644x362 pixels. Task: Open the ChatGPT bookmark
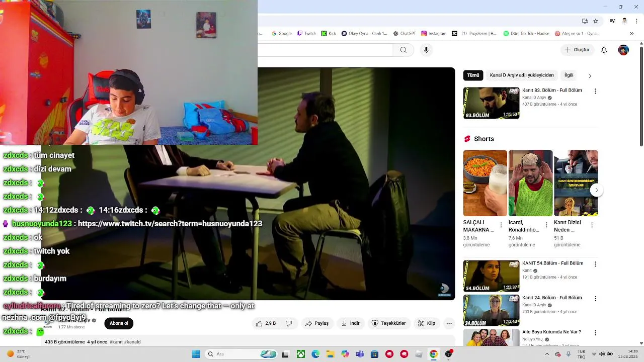pos(405,34)
